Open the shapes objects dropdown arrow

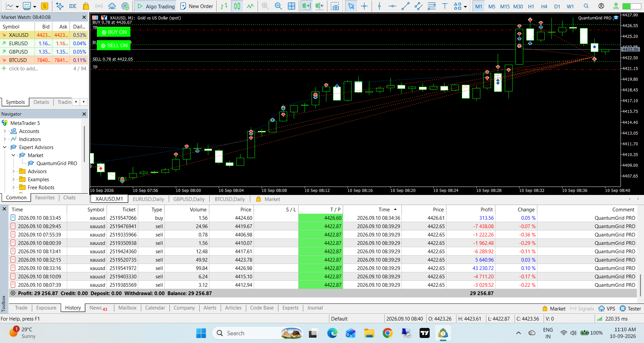click(x=465, y=6)
